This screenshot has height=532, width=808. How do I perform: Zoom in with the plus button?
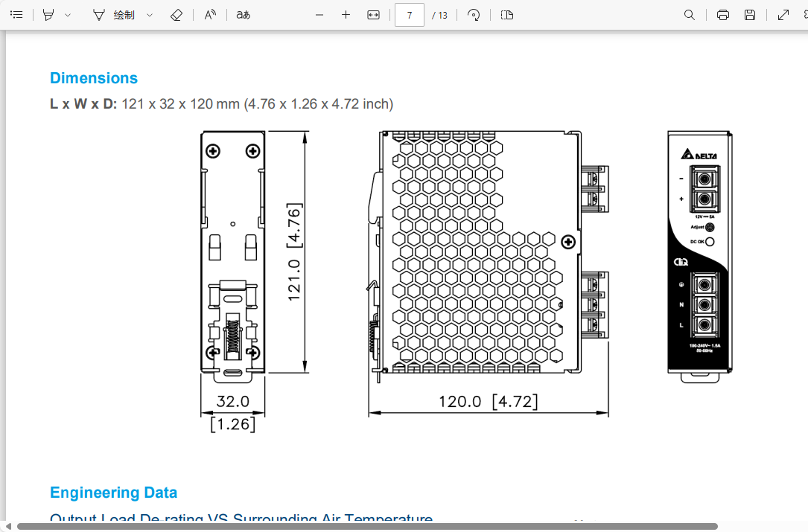click(x=346, y=15)
